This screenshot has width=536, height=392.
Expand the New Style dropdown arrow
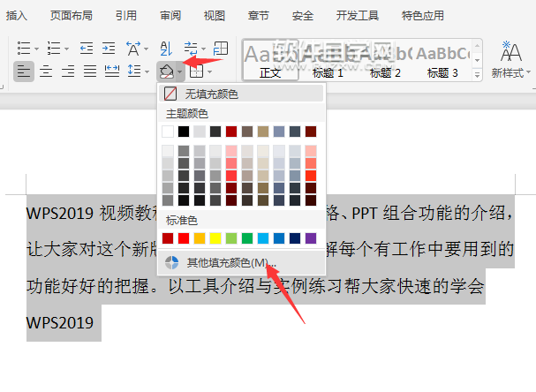tap(528, 72)
